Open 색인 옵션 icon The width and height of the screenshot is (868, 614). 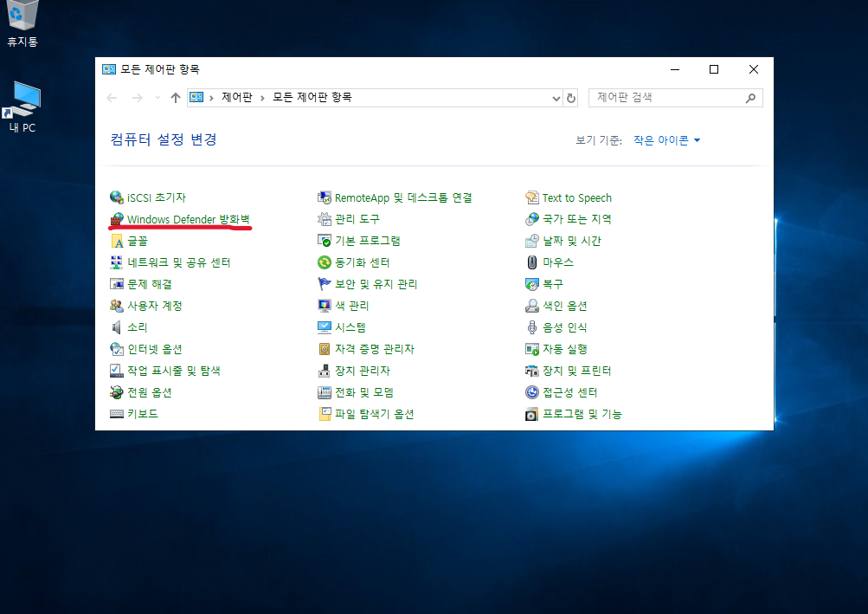pyautogui.click(x=531, y=306)
